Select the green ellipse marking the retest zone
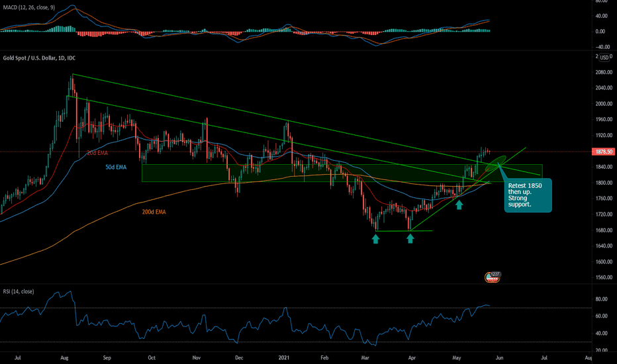 495,163
